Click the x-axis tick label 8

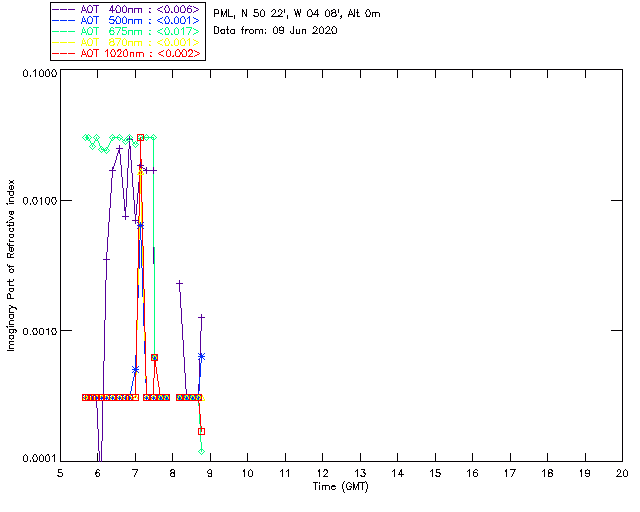tap(173, 473)
